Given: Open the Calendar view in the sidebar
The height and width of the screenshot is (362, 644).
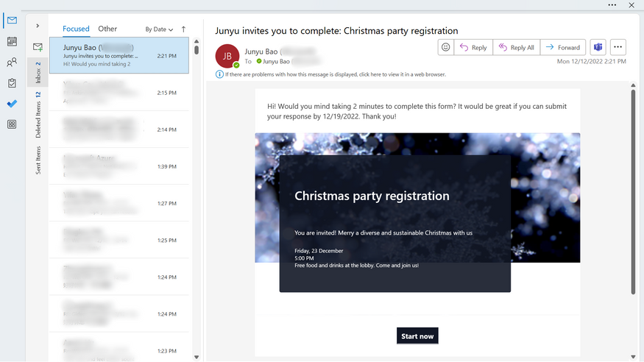Looking at the screenshot, I should coord(12,42).
